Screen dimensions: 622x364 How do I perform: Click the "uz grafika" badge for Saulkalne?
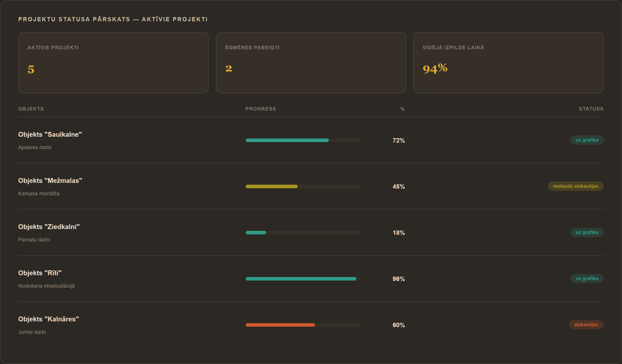coord(587,140)
